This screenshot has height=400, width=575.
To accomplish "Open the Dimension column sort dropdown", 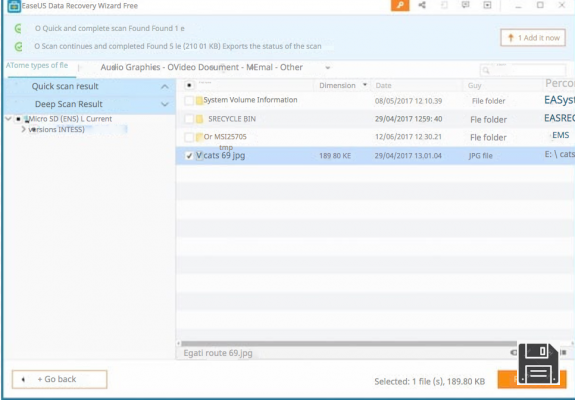I will click(365, 85).
